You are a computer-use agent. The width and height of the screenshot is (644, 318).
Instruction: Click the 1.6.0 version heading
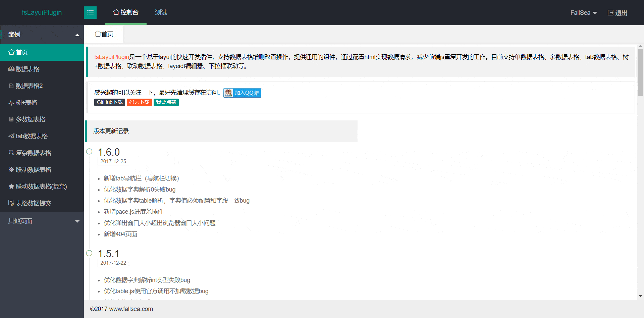tap(109, 152)
